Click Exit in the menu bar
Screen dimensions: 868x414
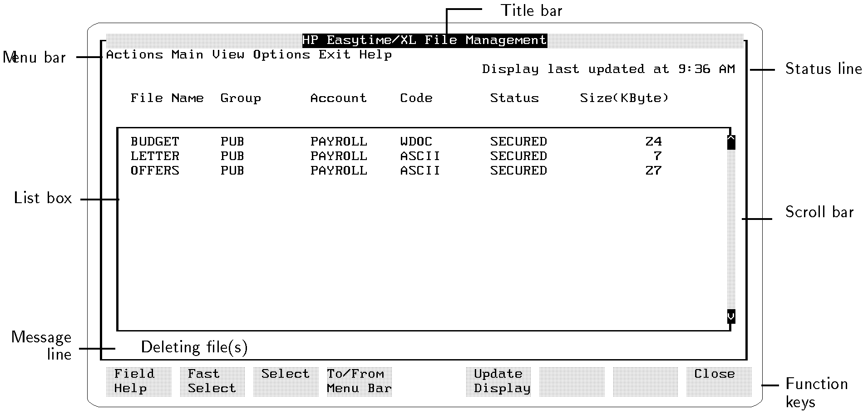pyautogui.click(x=334, y=55)
